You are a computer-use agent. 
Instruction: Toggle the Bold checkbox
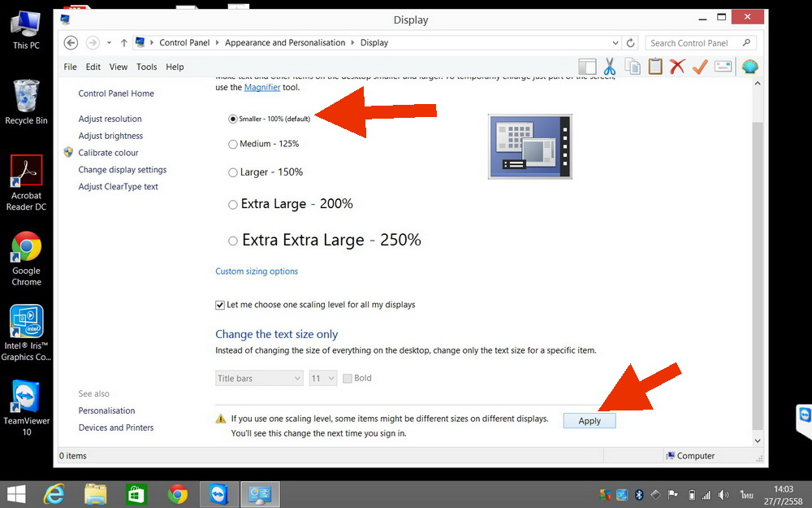[x=348, y=379]
